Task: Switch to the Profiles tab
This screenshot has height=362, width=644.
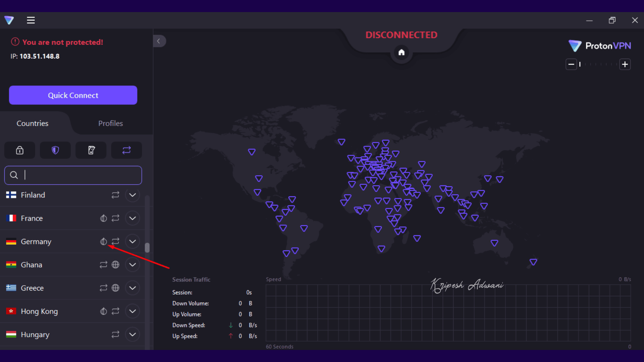Action: pyautogui.click(x=110, y=123)
